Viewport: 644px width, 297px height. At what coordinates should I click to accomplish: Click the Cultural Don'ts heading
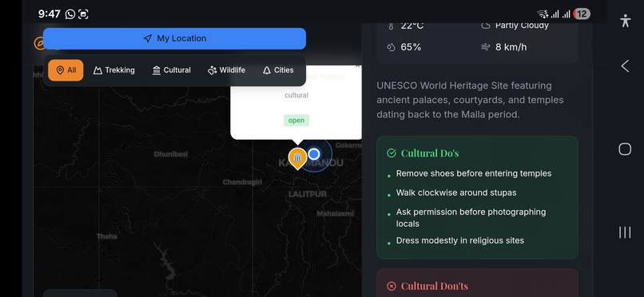click(435, 286)
